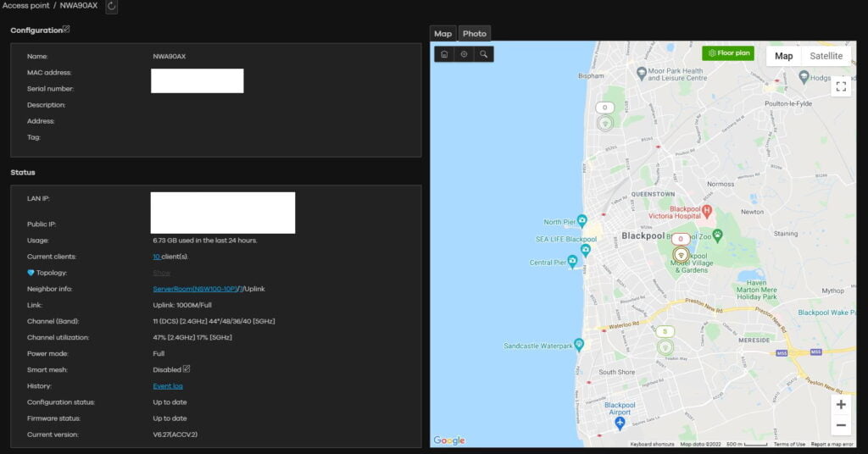This screenshot has height=454, width=868.
Task: Toggle fullscreen view of the map
Action: click(840, 86)
